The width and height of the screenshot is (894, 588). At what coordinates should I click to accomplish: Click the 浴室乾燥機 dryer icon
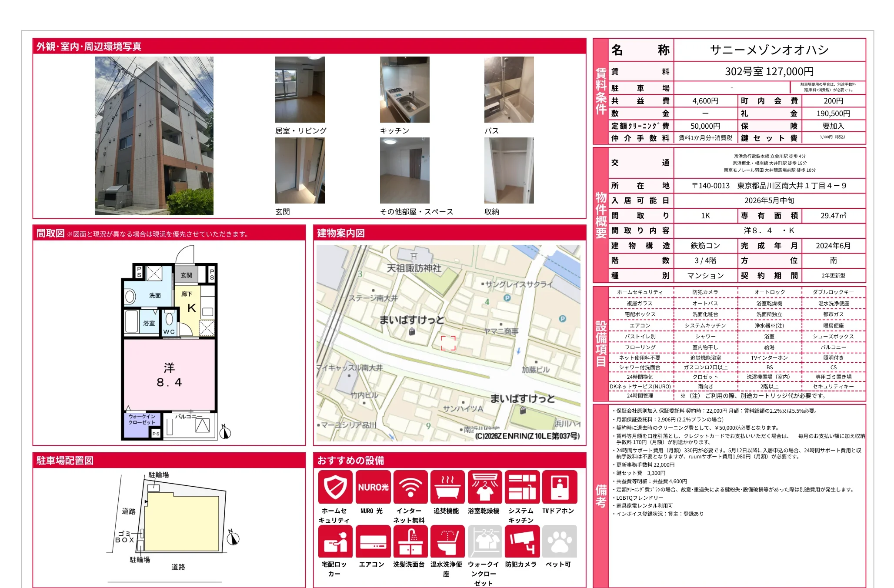coord(484,487)
